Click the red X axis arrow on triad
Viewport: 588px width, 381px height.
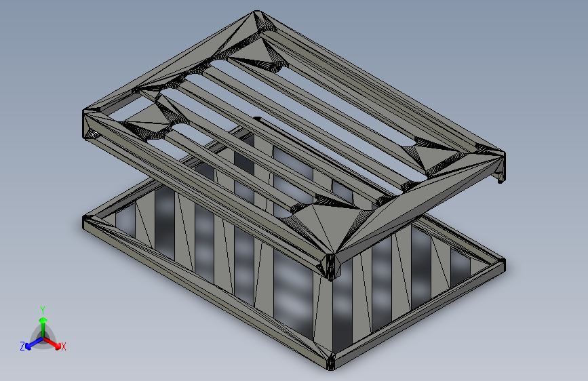coord(52,343)
